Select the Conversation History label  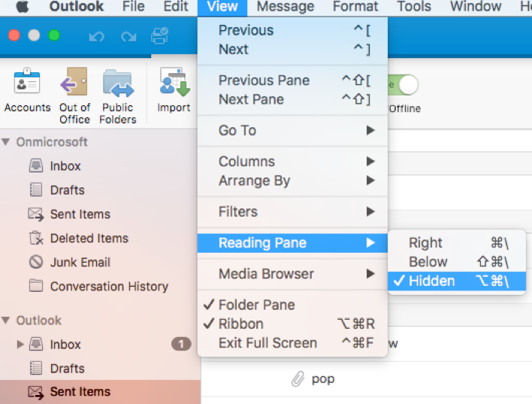pyautogui.click(x=109, y=287)
